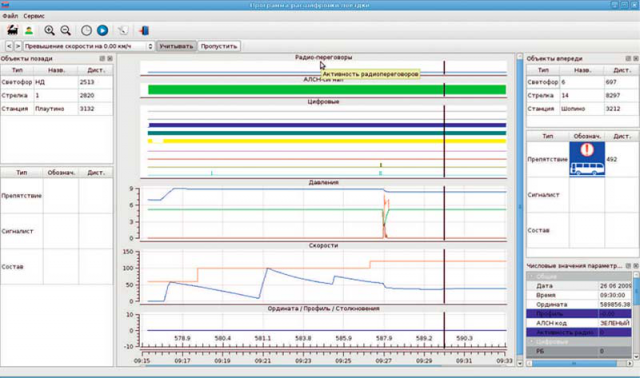Expand the Цифровые group in parameters panel
Screen dimensions: 640x378
pos(531,342)
